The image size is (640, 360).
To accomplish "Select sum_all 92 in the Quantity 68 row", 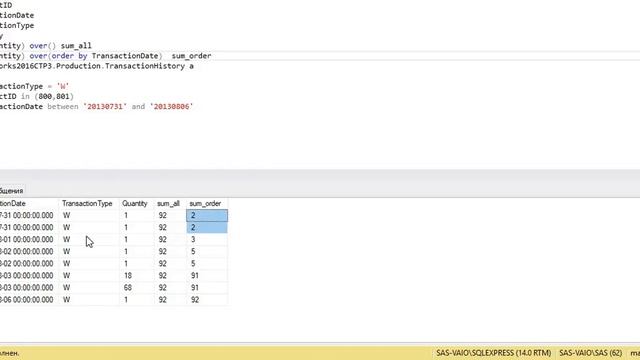I will [x=170, y=287].
